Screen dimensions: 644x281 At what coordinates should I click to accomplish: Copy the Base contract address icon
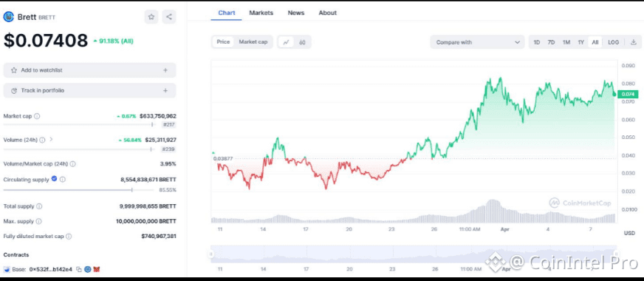pos(79,269)
